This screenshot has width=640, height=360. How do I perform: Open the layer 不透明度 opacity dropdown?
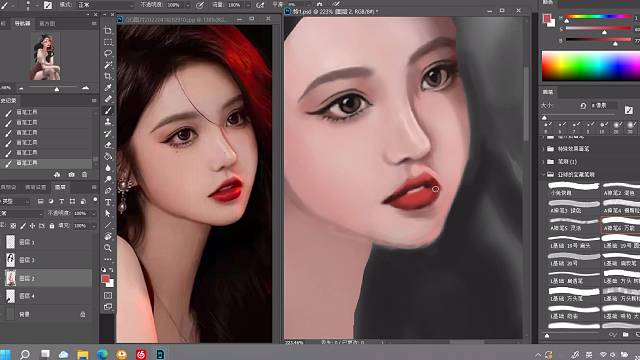click(93, 213)
